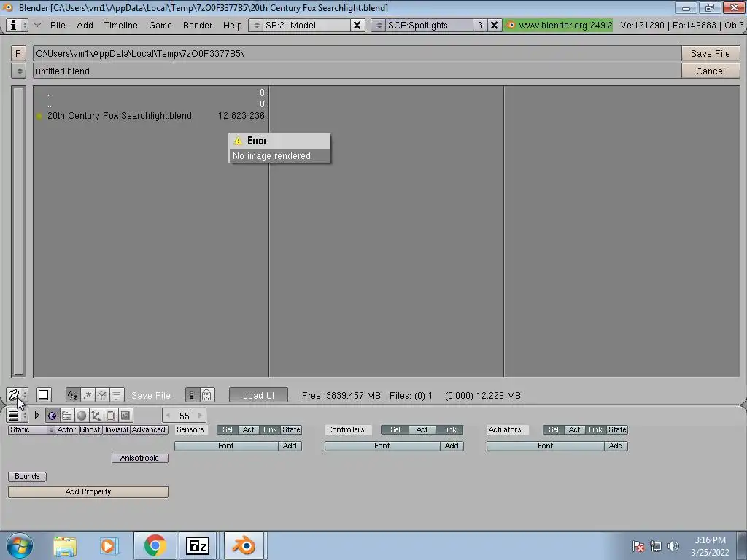Open 7-Zip from the taskbar
Viewport: 747px width, 560px height.
pos(198,545)
